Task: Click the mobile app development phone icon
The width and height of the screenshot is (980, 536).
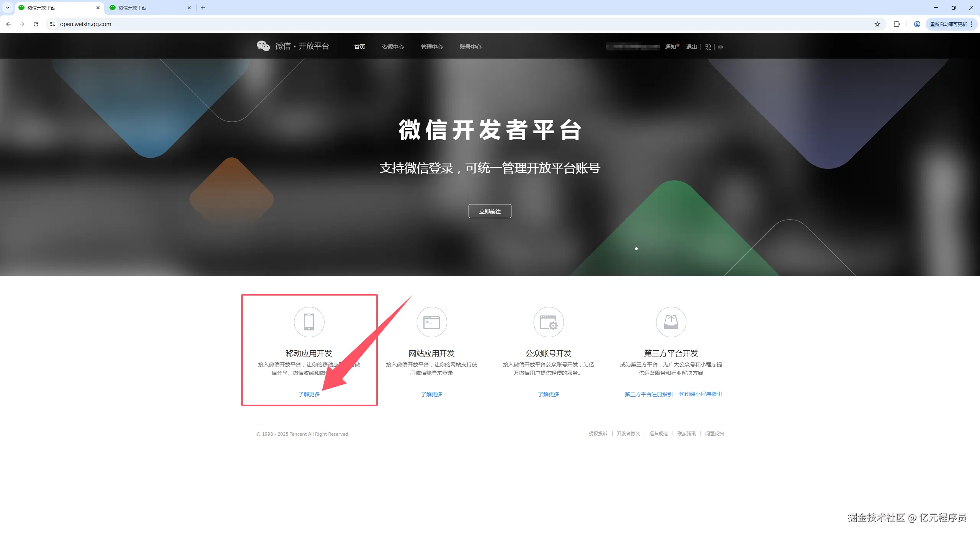Action: coord(309,322)
